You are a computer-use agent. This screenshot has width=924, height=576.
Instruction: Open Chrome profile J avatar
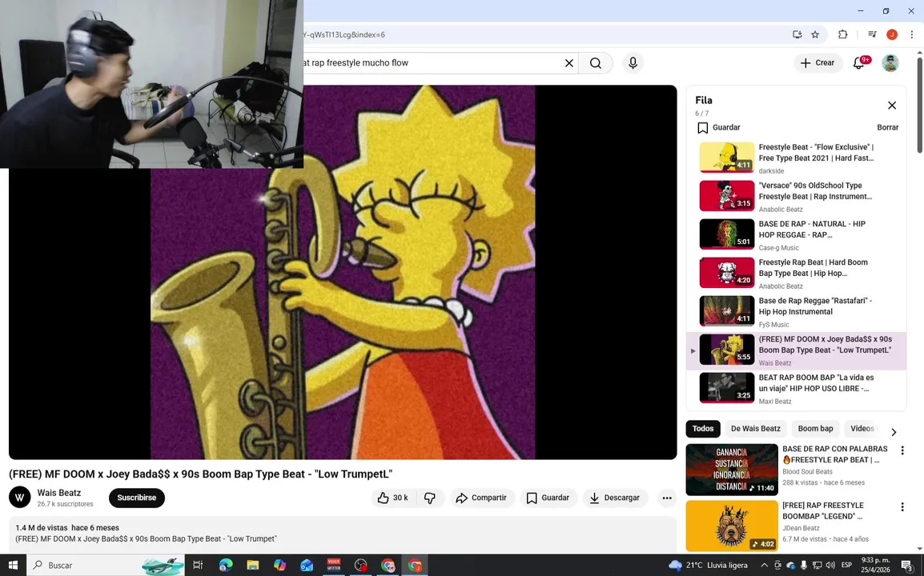click(x=892, y=34)
